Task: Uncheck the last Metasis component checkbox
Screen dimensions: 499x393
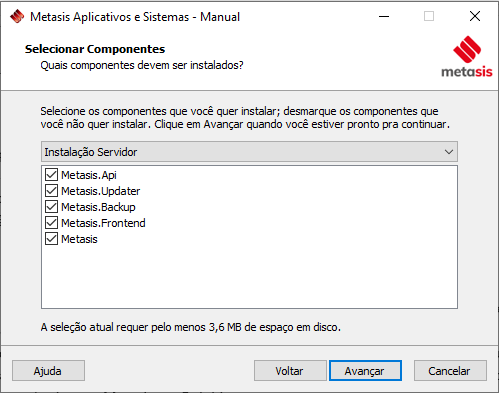Action: coord(51,239)
